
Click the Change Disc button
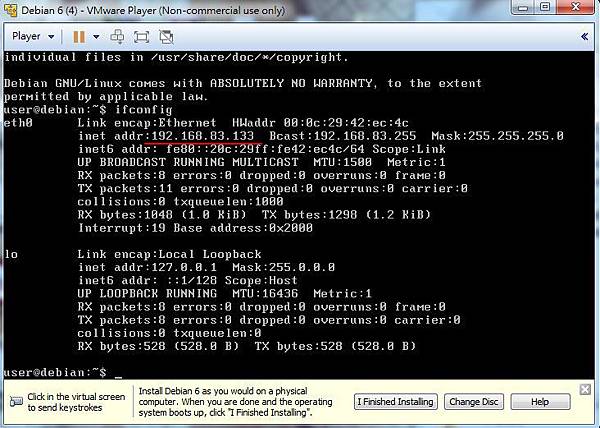(474, 402)
